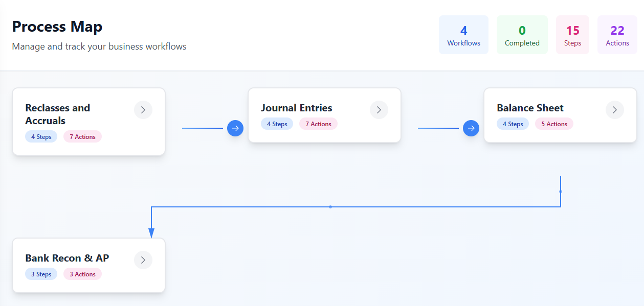
Task: Click 7 Actions badge on Reclasses and Accruals
Action: coord(82,137)
